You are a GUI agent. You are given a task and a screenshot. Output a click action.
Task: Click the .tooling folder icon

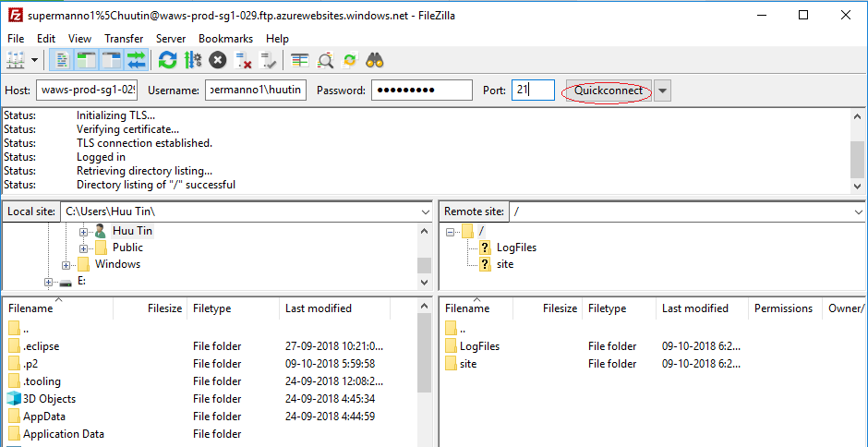click(x=15, y=381)
